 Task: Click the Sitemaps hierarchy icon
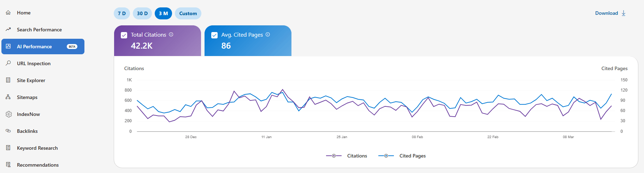click(8, 97)
